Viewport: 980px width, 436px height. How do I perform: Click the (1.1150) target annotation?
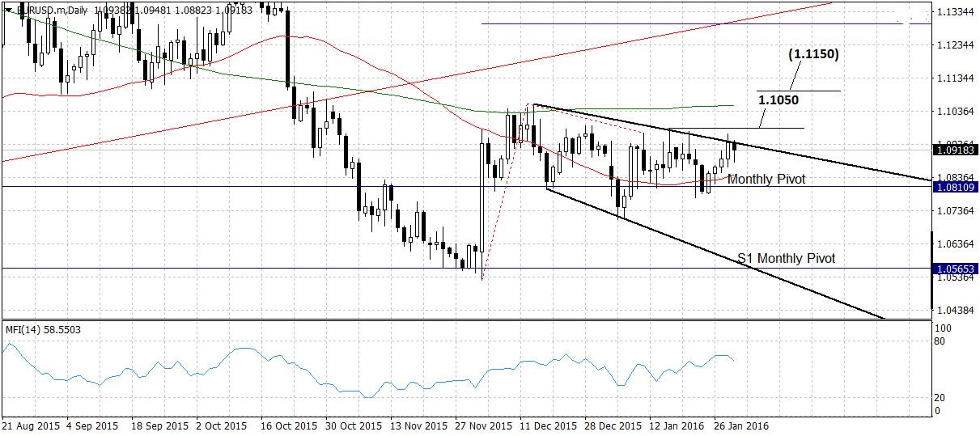click(812, 54)
